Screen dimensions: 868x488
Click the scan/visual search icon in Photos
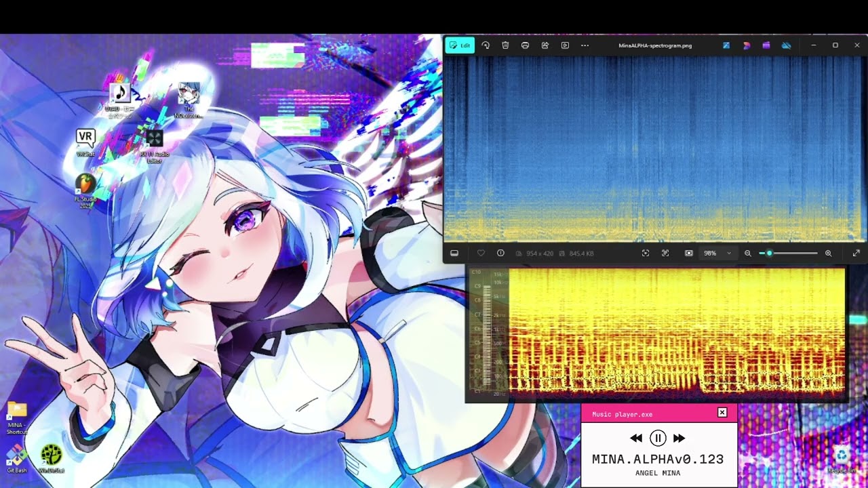[x=646, y=253]
